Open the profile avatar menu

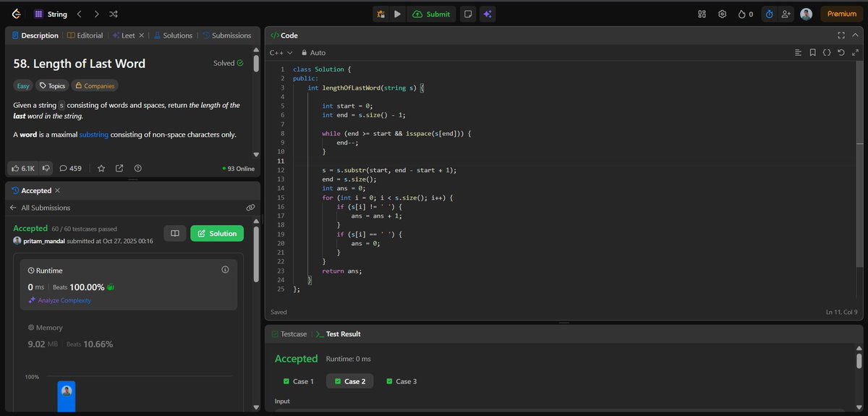click(806, 14)
